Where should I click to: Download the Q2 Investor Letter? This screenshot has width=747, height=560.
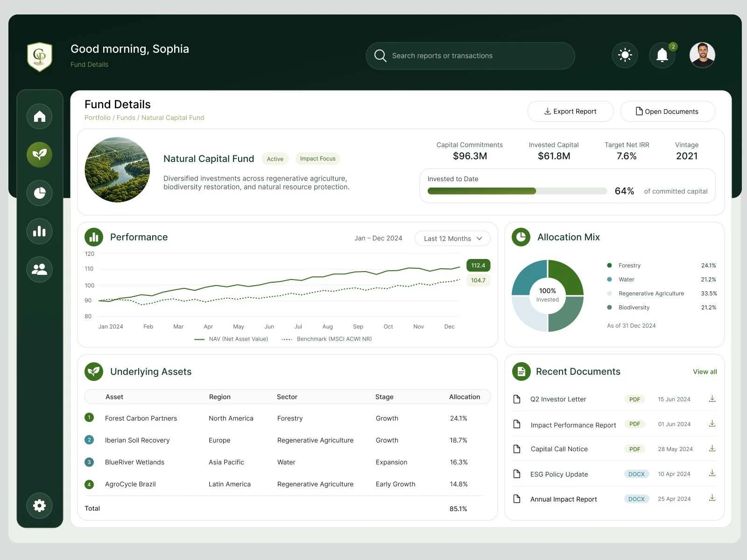coord(712,399)
